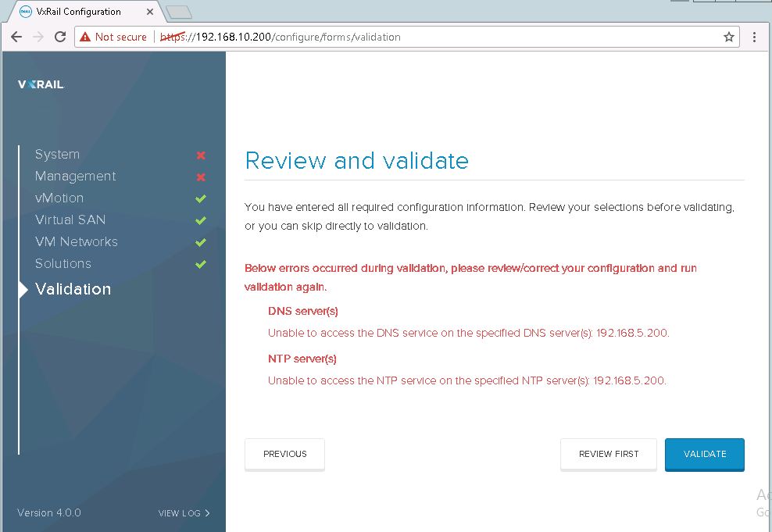Click the VIEW LOG chevron arrow
Image resolution: width=772 pixels, height=532 pixels.
(207, 512)
